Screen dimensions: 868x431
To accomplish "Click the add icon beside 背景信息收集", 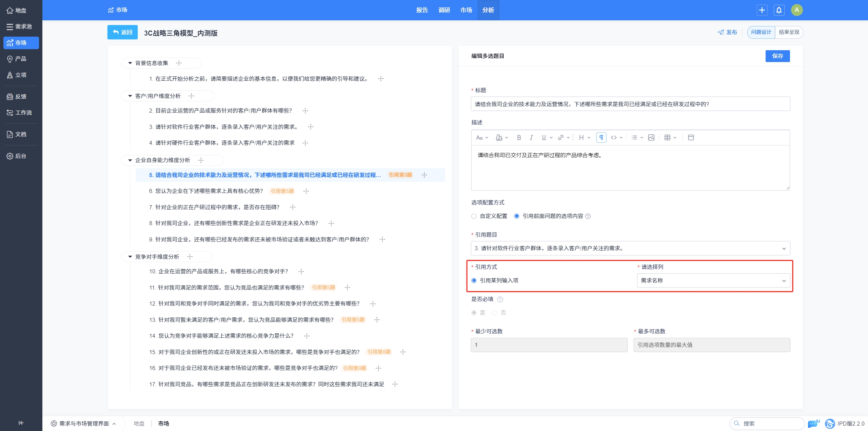I will 179,63.
